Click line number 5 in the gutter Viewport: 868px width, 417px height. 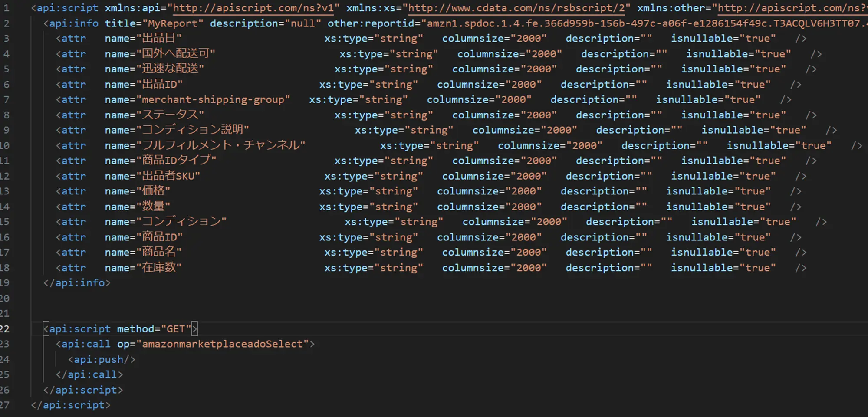pos(6,69)
